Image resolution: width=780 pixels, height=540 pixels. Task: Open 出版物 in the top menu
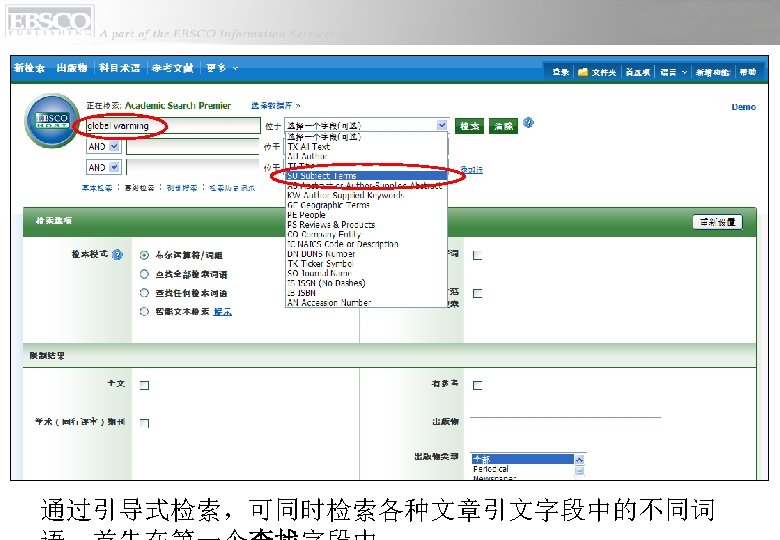click(x=72, y=68)
